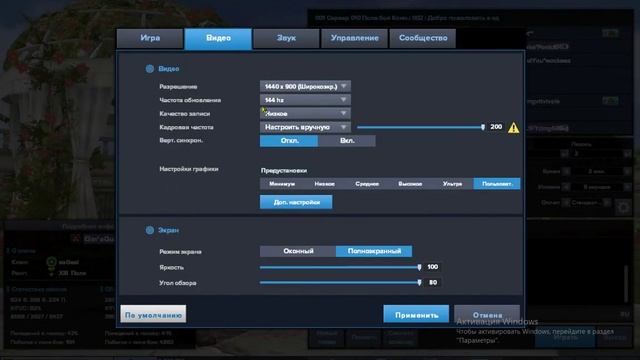Set vertical sync to Откл.
Viewport: 640px width, 360px height.
[x=289, y=141]
